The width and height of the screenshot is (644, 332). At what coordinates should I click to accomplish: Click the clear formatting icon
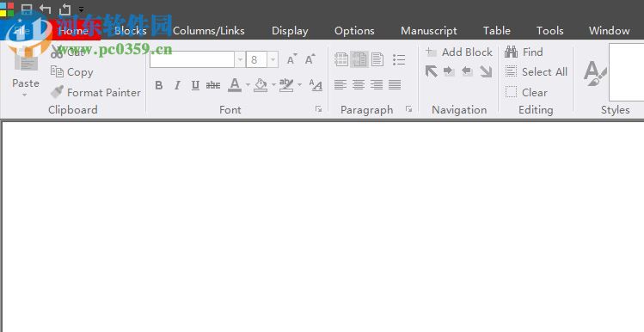pos(316,85)
